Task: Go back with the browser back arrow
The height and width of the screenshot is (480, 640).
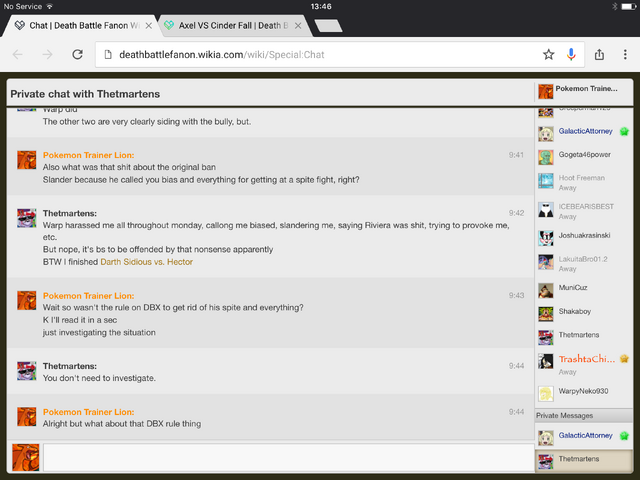Action: [x=18, y=54]
